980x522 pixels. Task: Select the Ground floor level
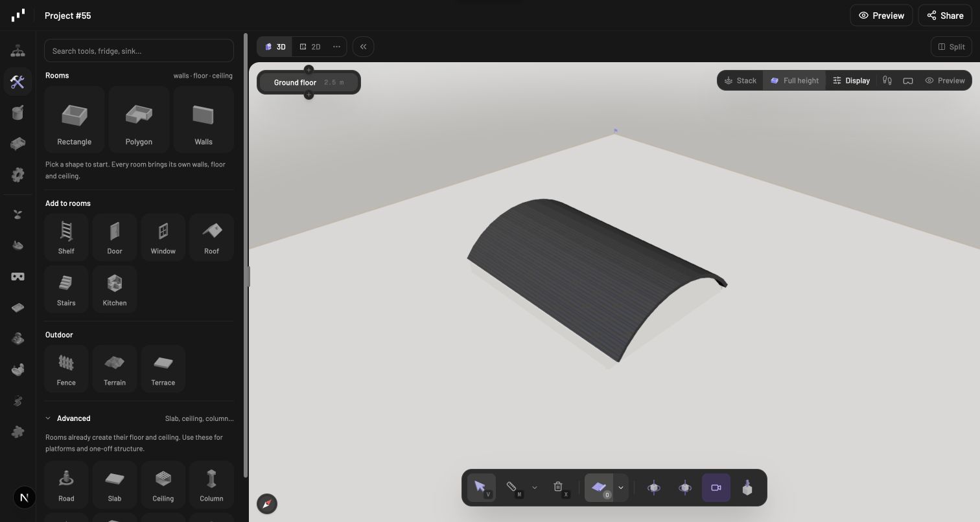point(309,82)
